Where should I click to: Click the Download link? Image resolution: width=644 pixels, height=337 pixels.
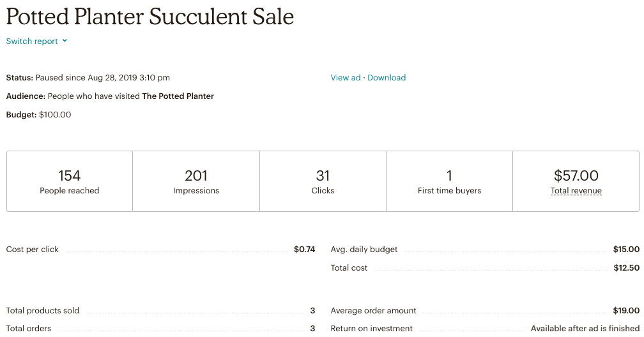point(387,78)
